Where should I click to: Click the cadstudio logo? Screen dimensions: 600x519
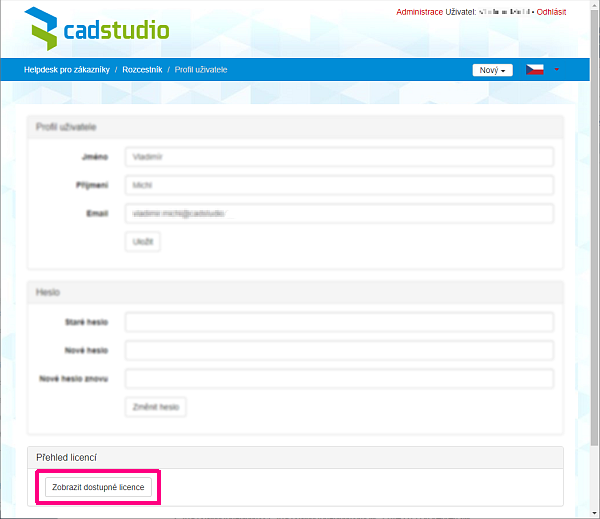click(x=97, y=30)
